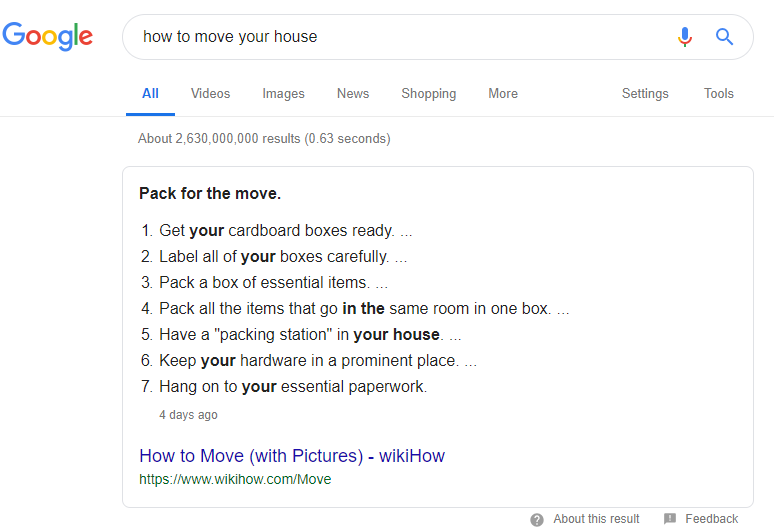Start voice search with the microphone icon

coord(685,37)
